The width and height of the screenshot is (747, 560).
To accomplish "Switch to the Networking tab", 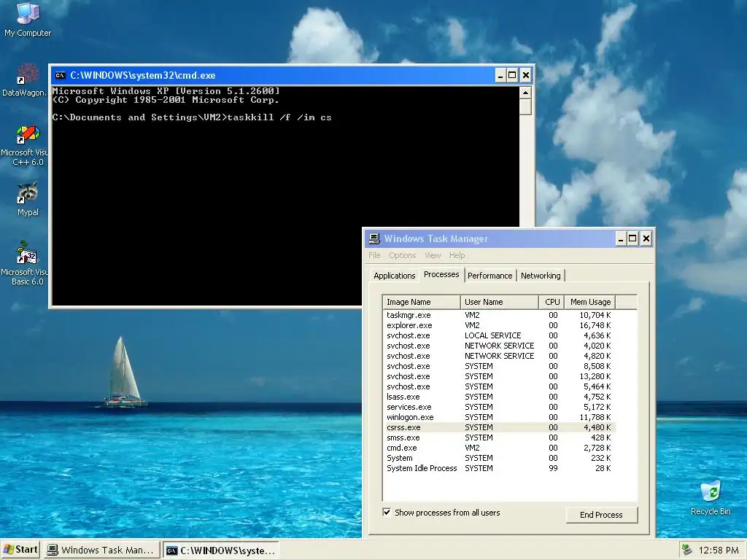I will click(x=541, y=276).
